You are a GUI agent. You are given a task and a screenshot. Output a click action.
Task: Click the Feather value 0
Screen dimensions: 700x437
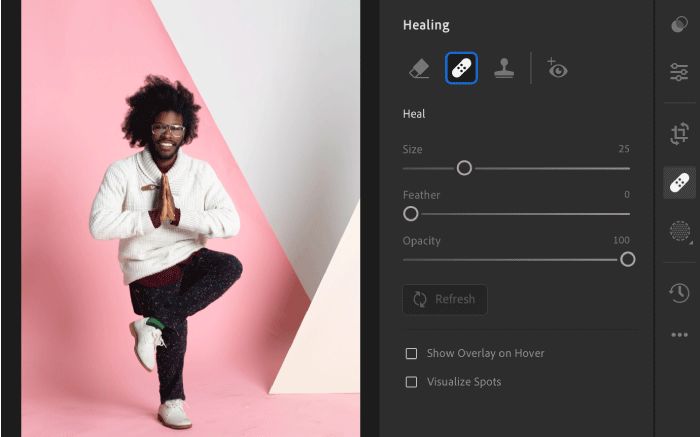coord(627,195)
